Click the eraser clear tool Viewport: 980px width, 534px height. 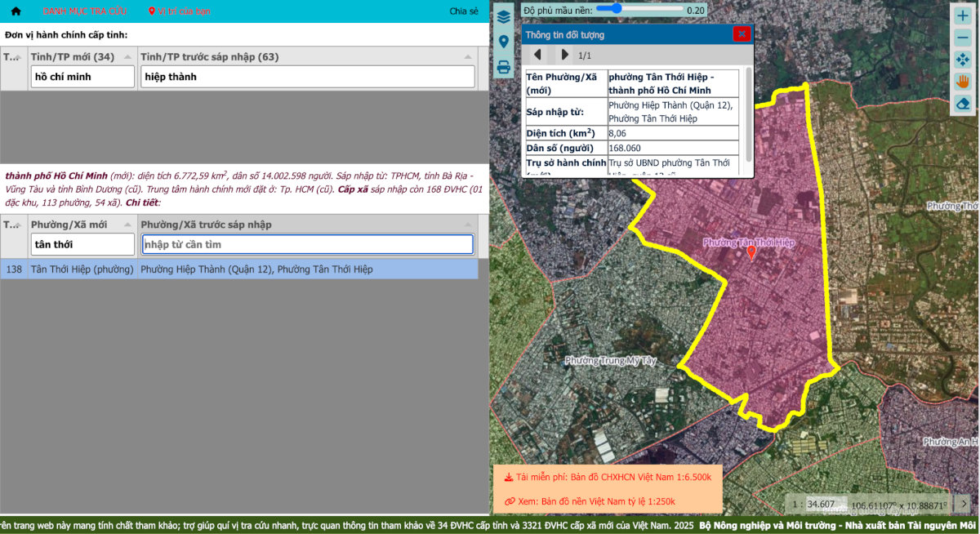[x=963, y=103]
